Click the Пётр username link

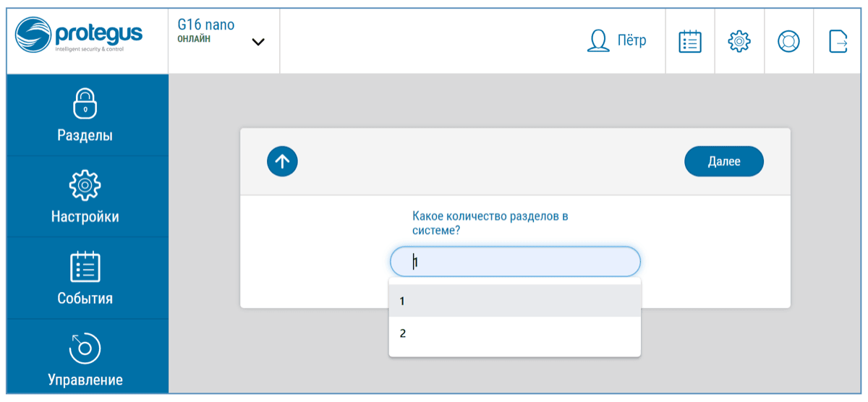tap(631, 40)
